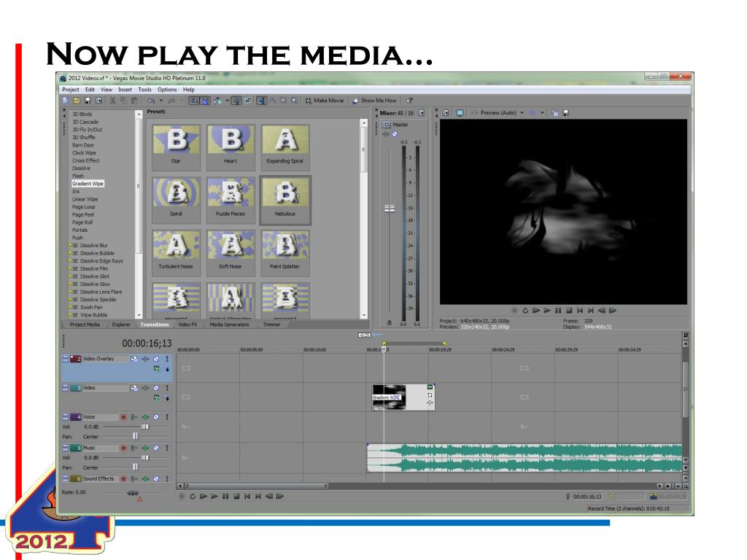
Task: Open the View menu
Action: (x=107, y=90)
